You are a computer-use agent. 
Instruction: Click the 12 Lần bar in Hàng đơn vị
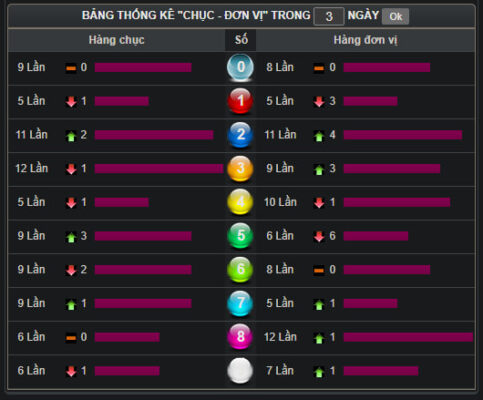coord(408,337)
